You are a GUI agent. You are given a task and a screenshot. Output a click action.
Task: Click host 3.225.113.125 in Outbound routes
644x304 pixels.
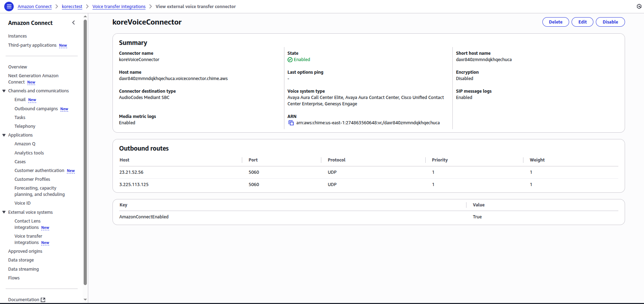coord(134,185)
